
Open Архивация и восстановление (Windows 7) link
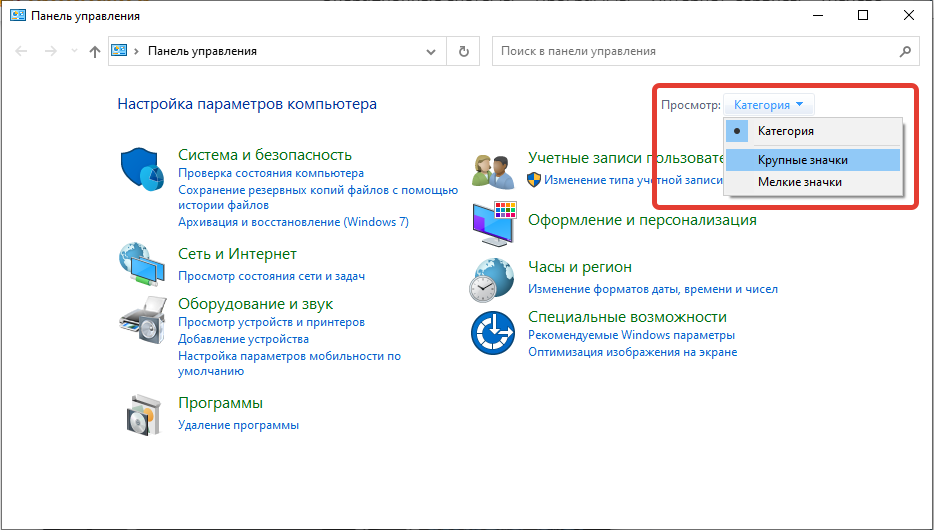[293, 222]
